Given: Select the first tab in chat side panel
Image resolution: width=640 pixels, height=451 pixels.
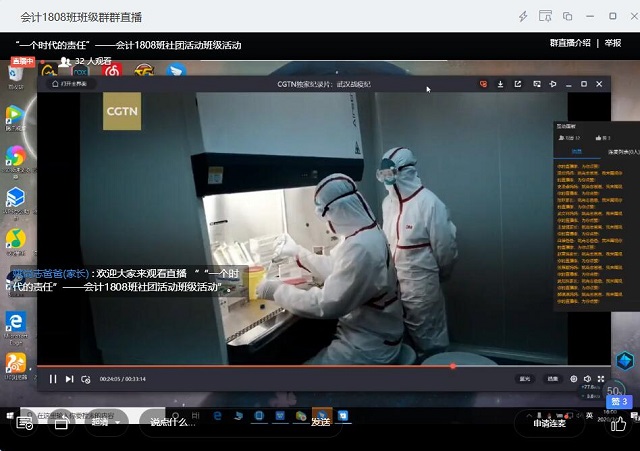Looking at the screenshot, I should 576,152.
